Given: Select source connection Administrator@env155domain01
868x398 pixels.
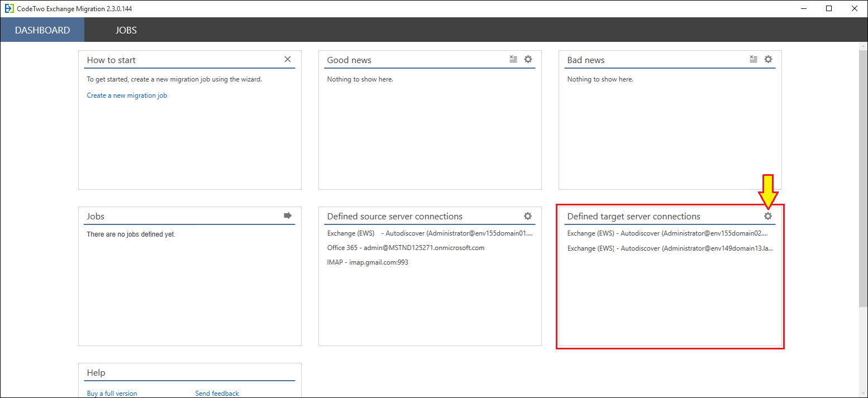Looking at the screenshot, I should 430,233.
